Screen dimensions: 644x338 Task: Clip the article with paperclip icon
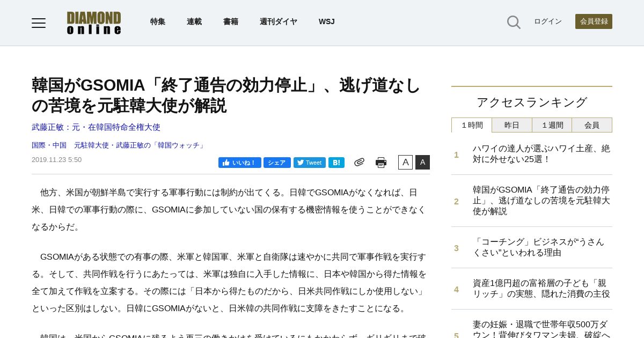pyautogui.click(x=359, y=162)
